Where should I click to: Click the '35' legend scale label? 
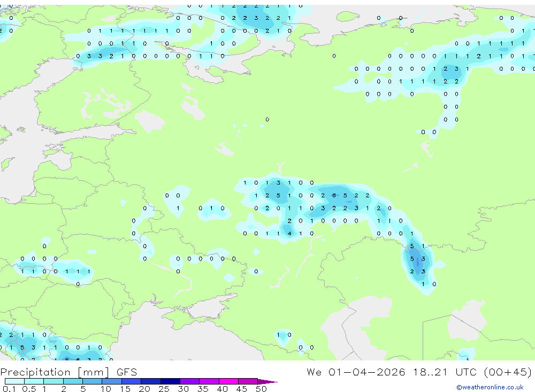[x=203, y=389]
